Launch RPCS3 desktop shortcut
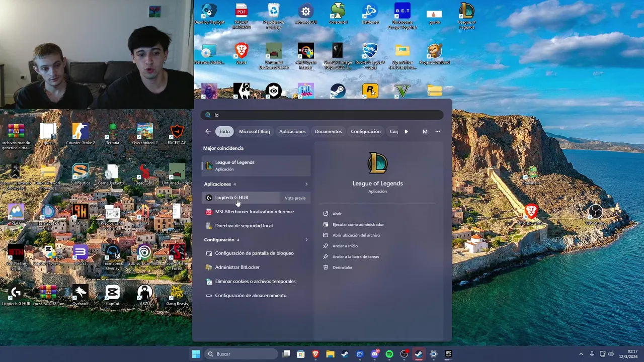The image size is (644, 362). [80, 255]
